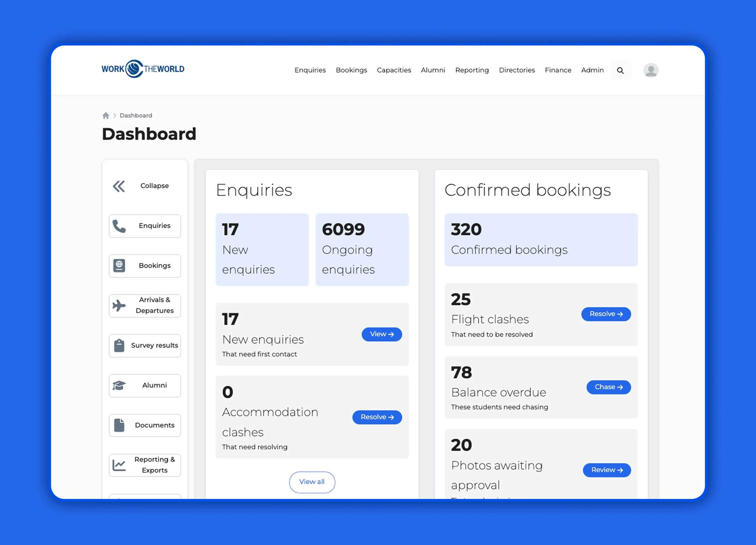
Task: Click the graduation cap Alumni icon
Action: point(119,386)
